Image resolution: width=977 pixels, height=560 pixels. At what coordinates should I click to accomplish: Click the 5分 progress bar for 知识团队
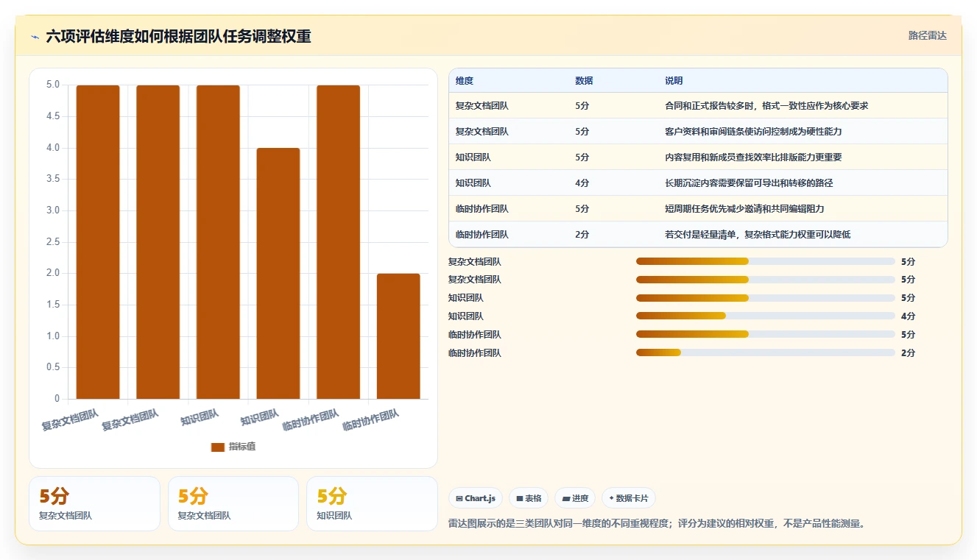pyautogui.click(x=766, y=297)
